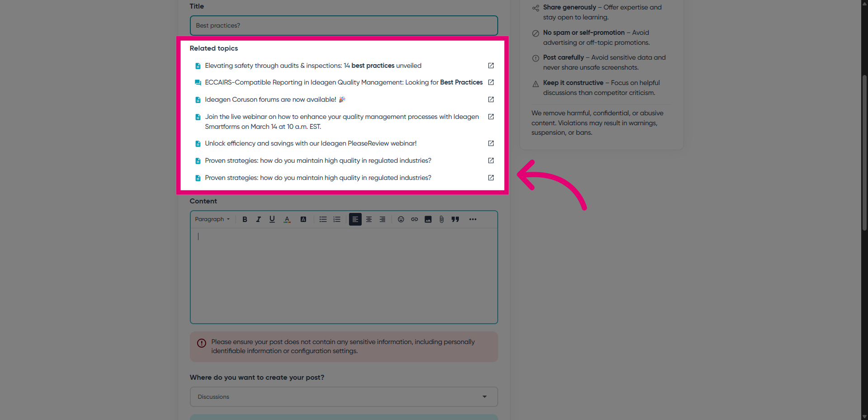
Task: Center align the text
Action: pyautogui.click(x=369, y=219)
